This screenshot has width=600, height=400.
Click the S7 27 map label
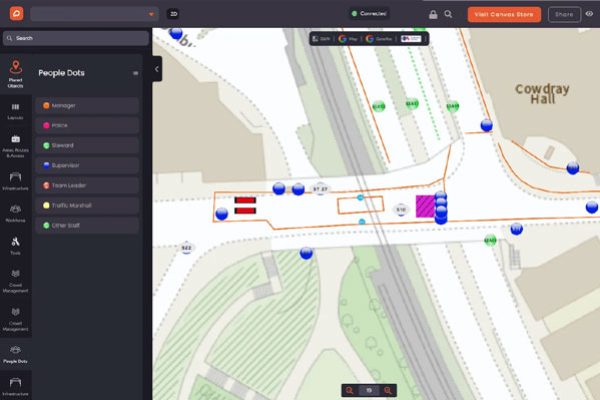[x=320, y=189]
